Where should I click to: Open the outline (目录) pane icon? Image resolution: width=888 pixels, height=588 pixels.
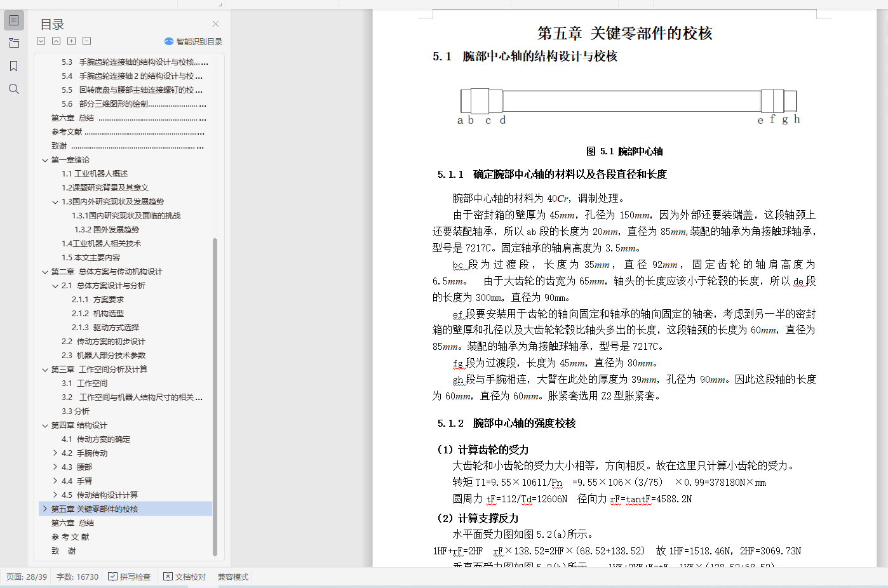(14, 20)
